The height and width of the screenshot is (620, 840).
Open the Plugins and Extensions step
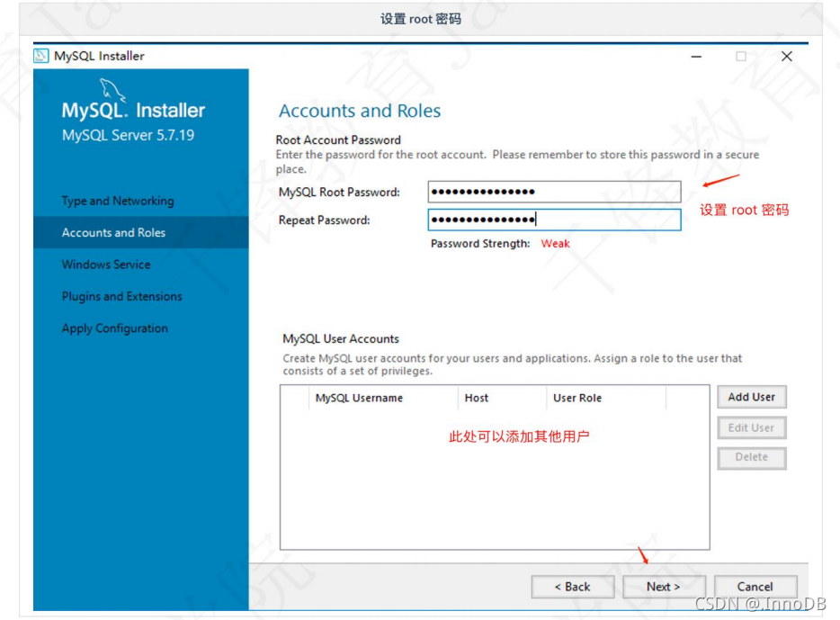pyautogui.click(x=121, y=296)
